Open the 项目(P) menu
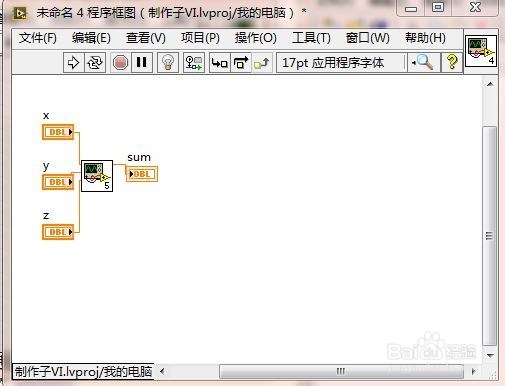Screen dimensions: 505x386 200,38
